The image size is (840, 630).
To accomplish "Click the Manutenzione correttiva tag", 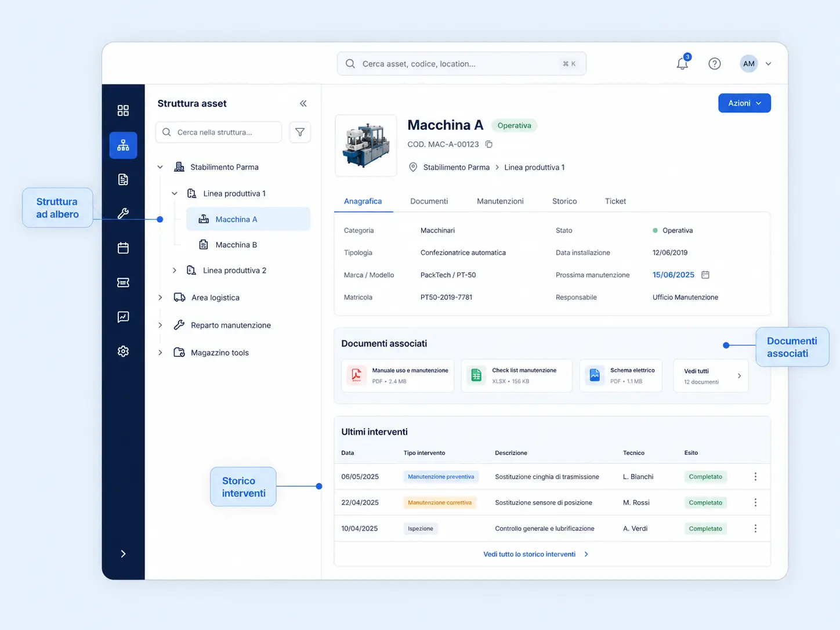I will point(440,502).
